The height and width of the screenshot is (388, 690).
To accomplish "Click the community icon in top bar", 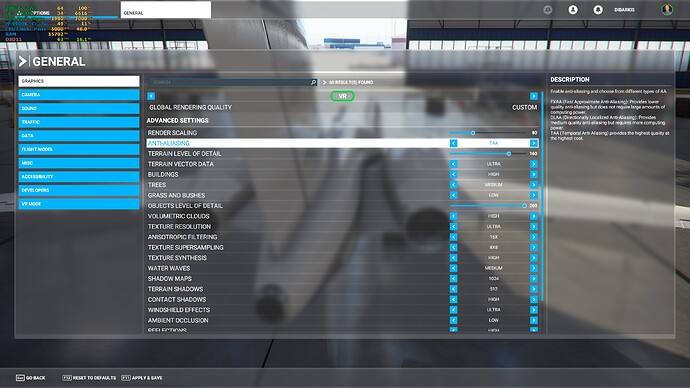I will (x=547, y=9).
